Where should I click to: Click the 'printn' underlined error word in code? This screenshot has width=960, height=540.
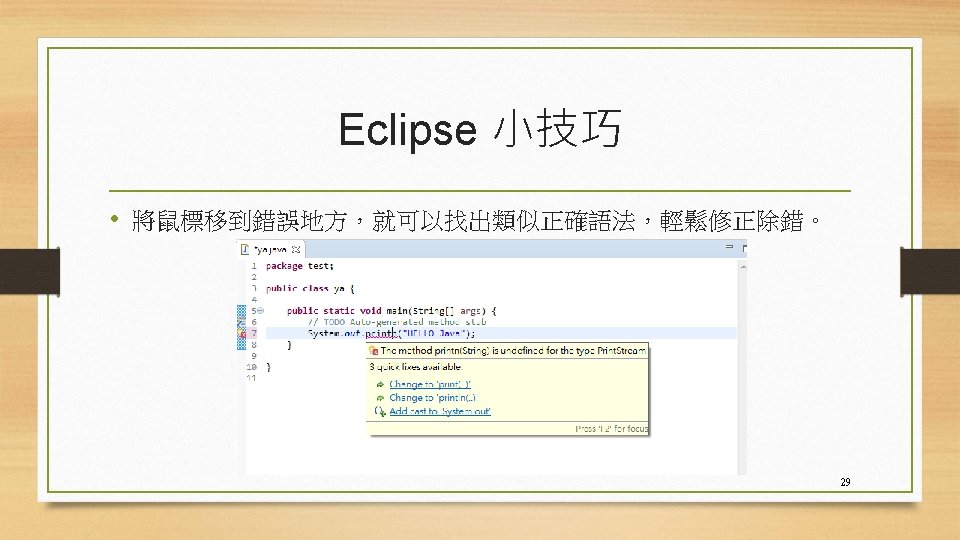click(x=381, y=333)
